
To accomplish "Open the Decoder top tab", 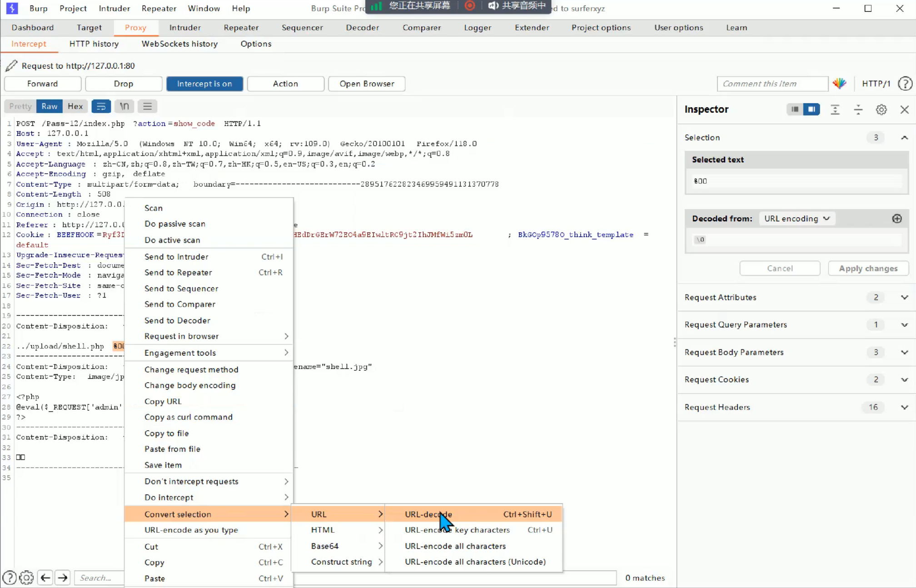I will (x=362, y=27).
